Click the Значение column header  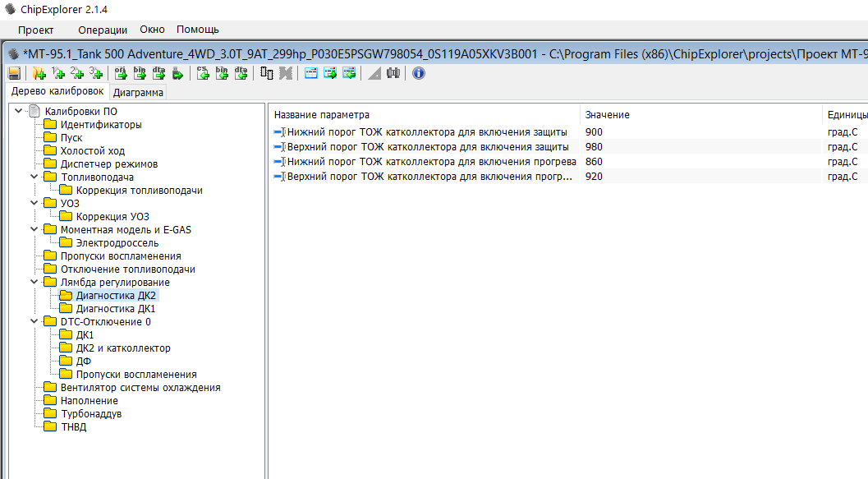(608, 115)
